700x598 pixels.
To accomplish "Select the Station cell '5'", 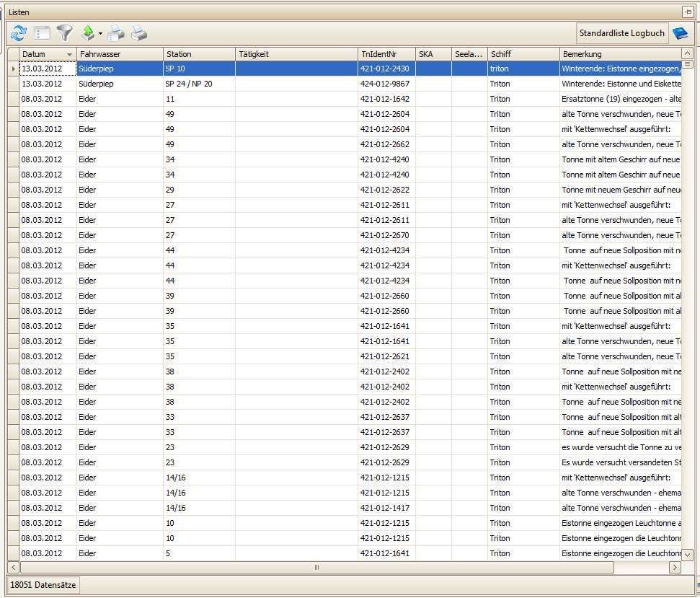I will (x=199, y=553).
